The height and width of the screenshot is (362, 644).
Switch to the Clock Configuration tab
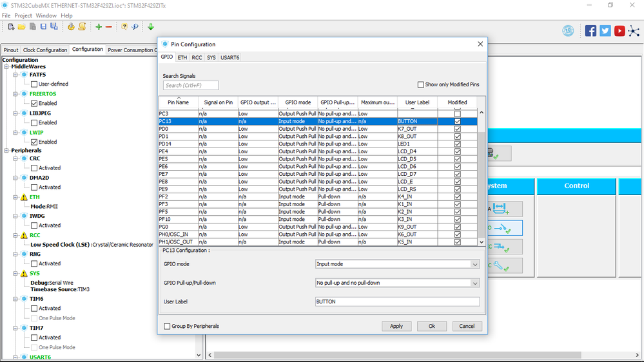(x=45, y=50)
